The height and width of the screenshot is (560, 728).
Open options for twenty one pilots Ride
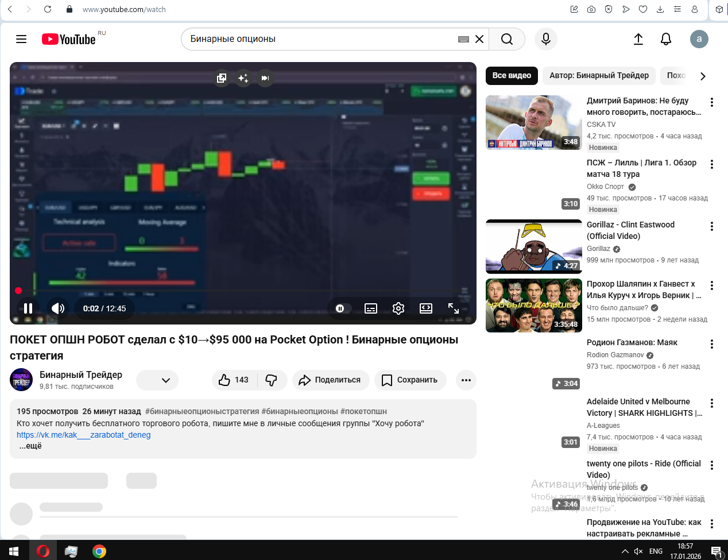[712, 465]
